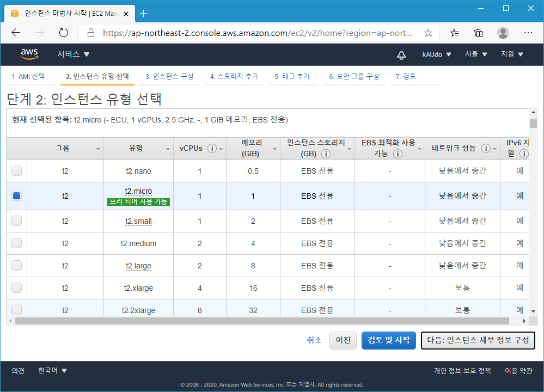Open the t2.medium type link

138,243
